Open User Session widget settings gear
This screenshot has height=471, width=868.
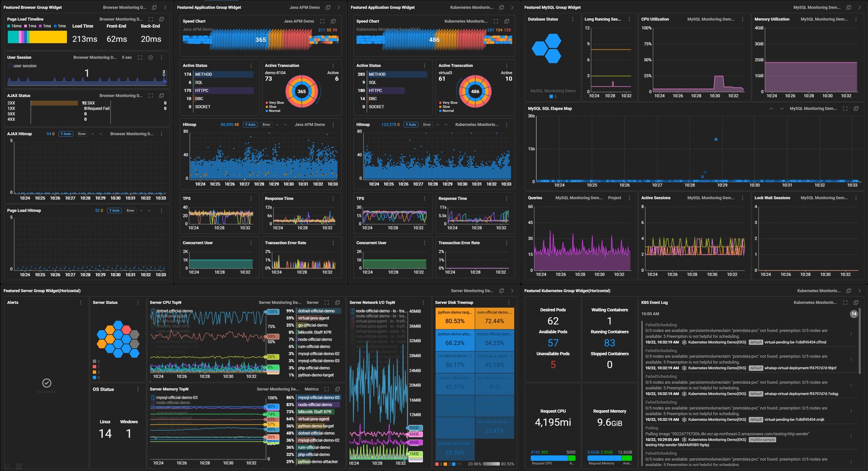click(x=150, y=57)
